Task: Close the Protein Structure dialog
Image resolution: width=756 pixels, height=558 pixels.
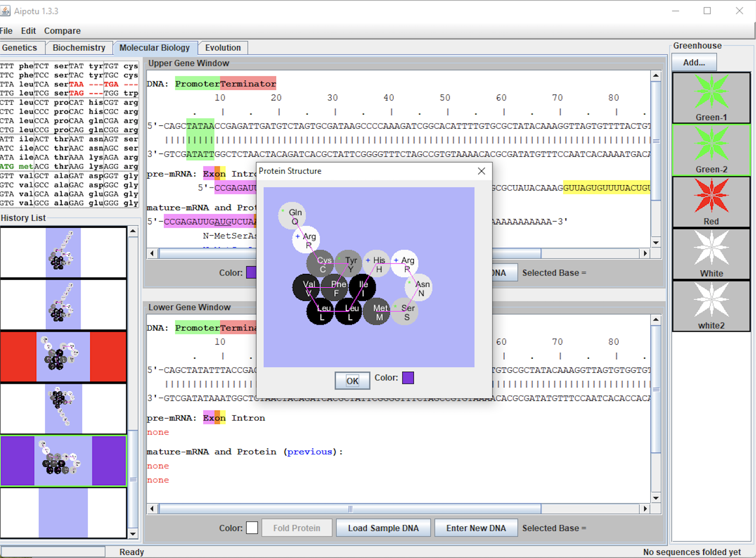Action: click(481, 171)
